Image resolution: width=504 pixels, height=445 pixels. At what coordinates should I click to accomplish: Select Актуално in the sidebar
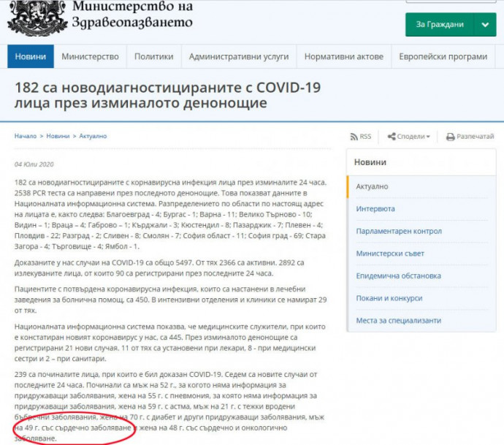(372, 186)
